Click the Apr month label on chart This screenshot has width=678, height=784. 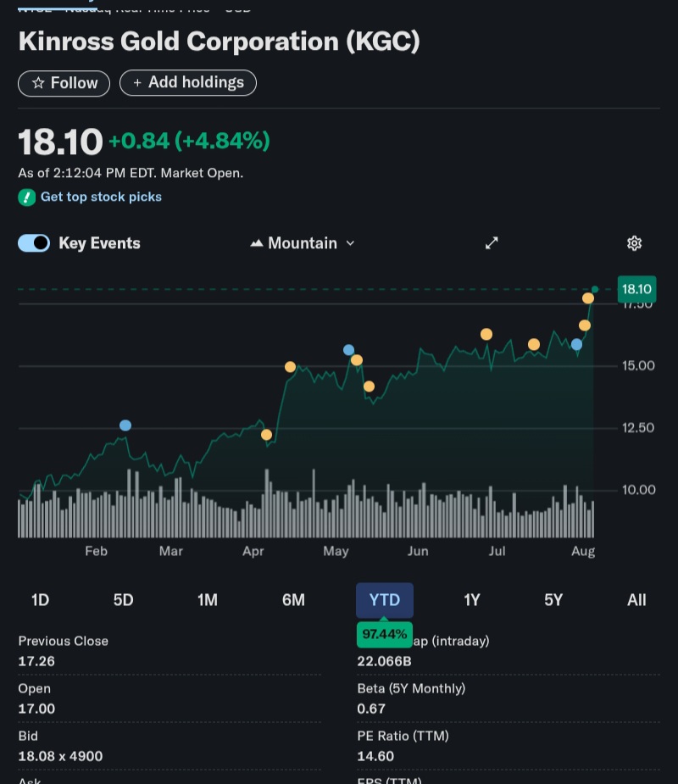(x=253, y=552)
